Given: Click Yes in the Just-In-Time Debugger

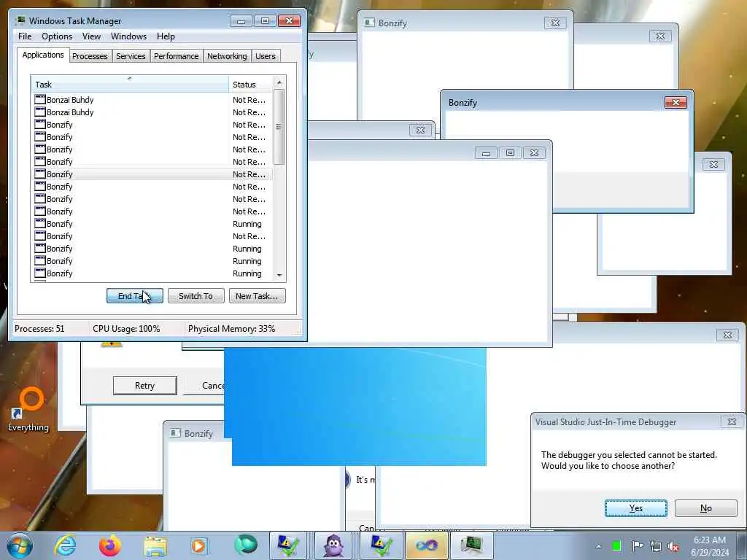Looking at the screenshot, I should 636,508.
